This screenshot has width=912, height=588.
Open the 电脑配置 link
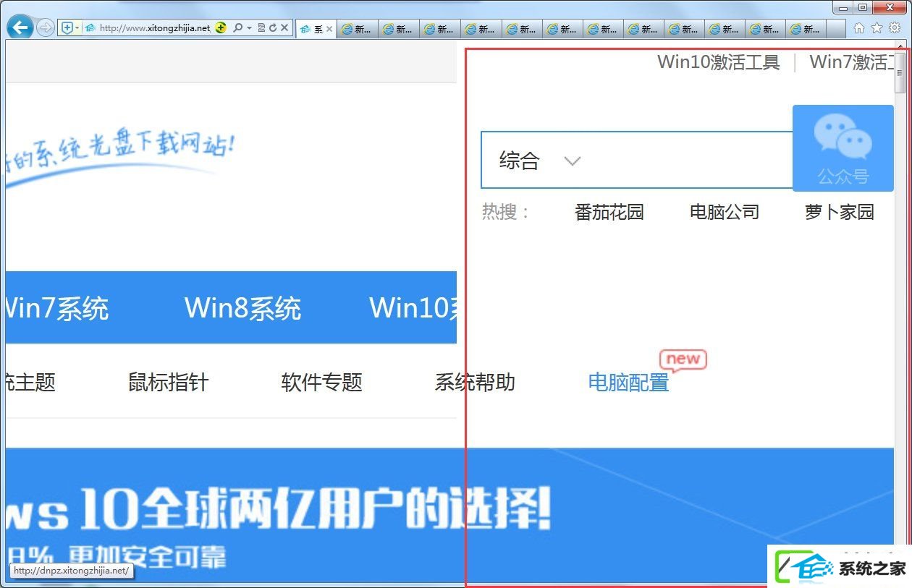[x=628, y=382]
